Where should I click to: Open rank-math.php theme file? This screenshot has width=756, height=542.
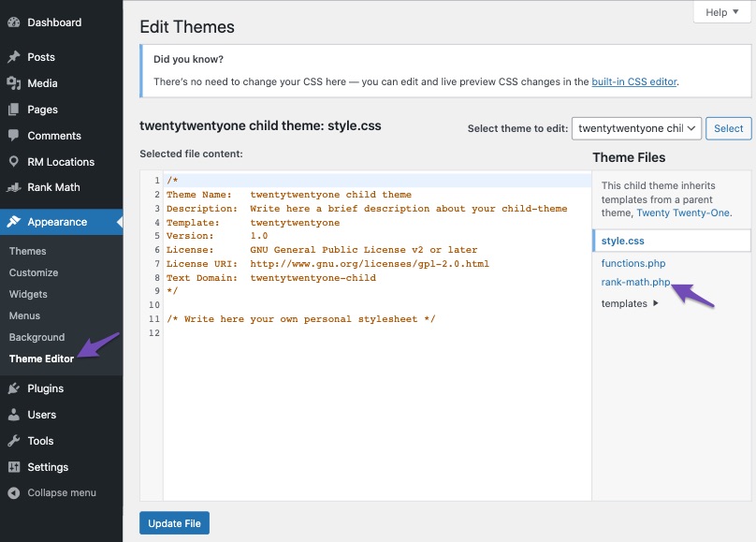pos(635,282)
